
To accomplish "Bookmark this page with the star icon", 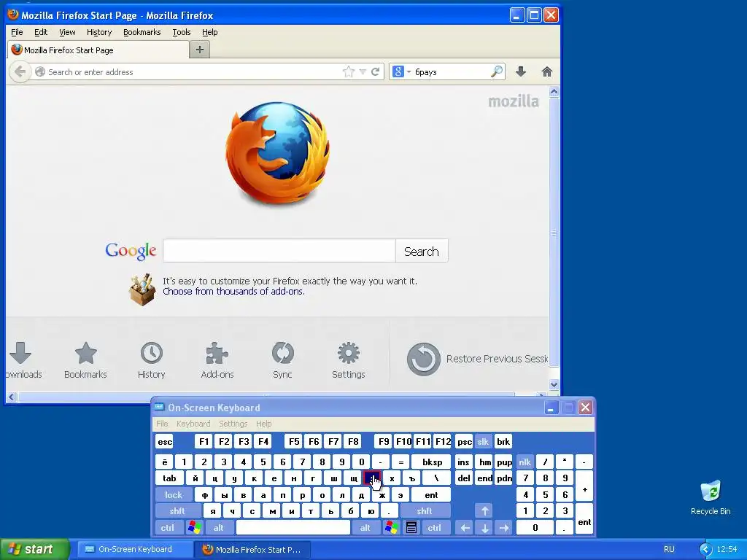I will pyautogui.click(x=348, y=72).
